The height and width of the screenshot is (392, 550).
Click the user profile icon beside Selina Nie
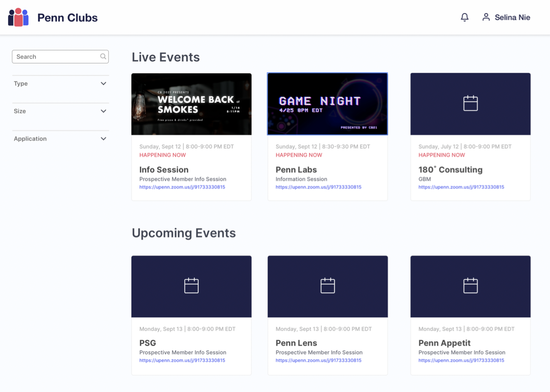(486, 17)
